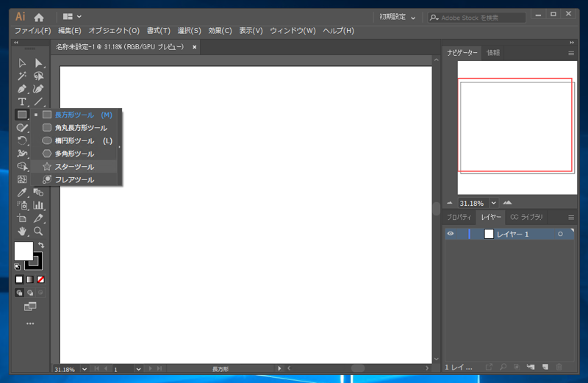Click the Zoom magnifier tool
This screenshot has width=588, height=383.
coord(38,232)
